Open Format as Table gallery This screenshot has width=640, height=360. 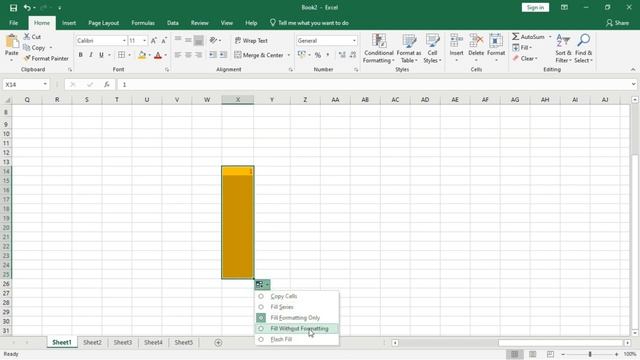pos(409,49)
